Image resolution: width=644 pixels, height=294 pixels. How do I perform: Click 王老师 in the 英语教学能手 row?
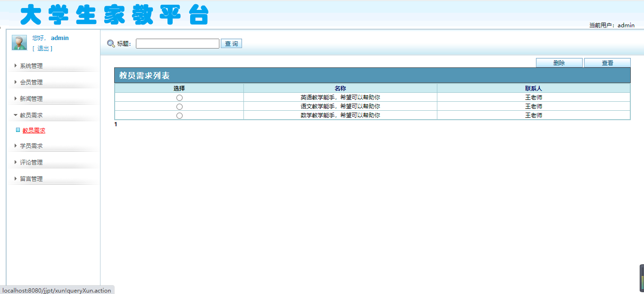pyautogui.click(x=534, y=98)
